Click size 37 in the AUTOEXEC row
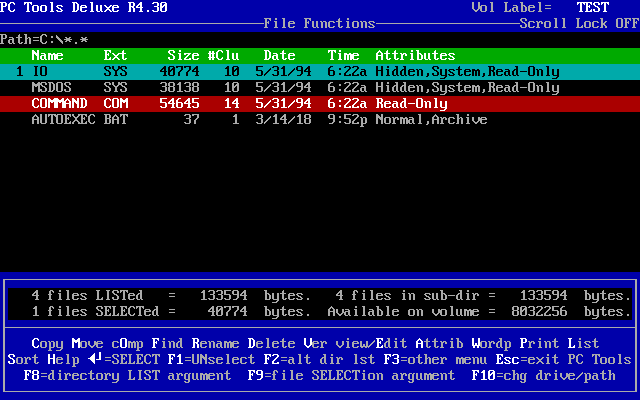Viewport: 640px width, 400px height. [x=191, y=119]
